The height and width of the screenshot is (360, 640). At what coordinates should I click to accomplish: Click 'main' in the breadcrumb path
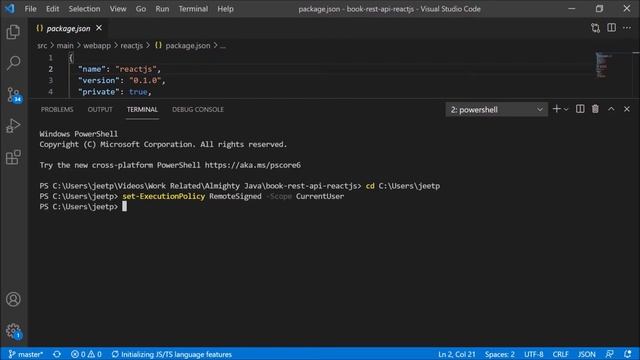pos(65,46)
